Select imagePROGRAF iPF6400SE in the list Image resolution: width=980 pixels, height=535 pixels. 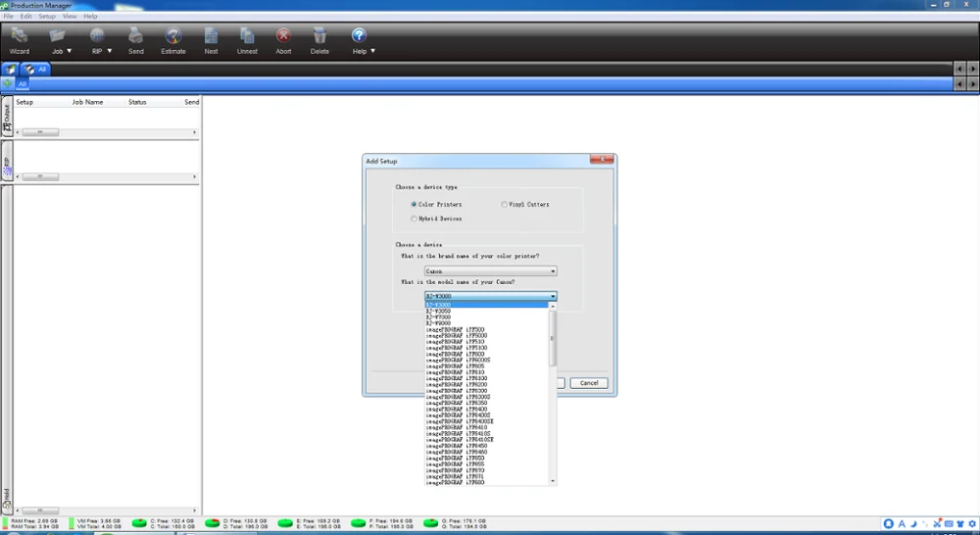tap(487, 421)
